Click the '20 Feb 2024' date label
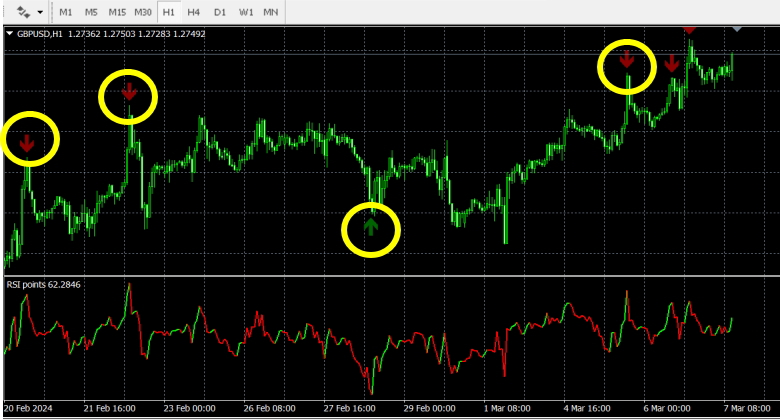Screen dimensions: 780x420 click(28, 409)
